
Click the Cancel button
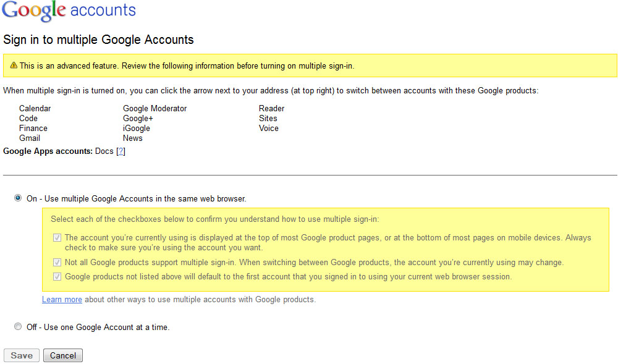click(62, 355)
